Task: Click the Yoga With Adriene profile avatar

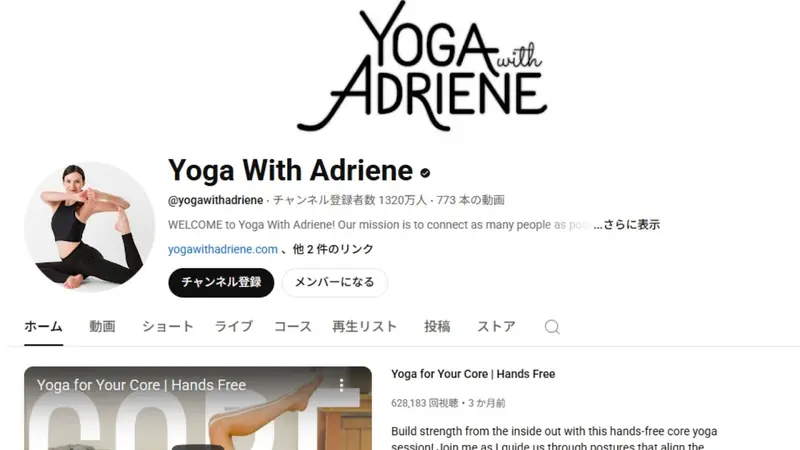Action: 90,228
